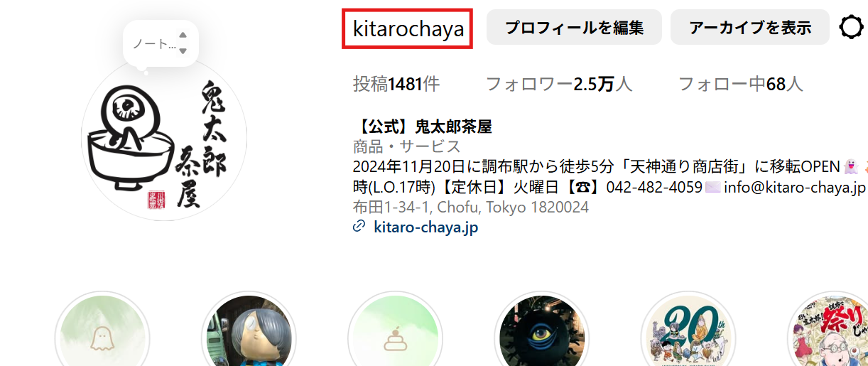This screenshot has width=868, height=366.
Task: Open the ノート note bubble
Action: 161,43
